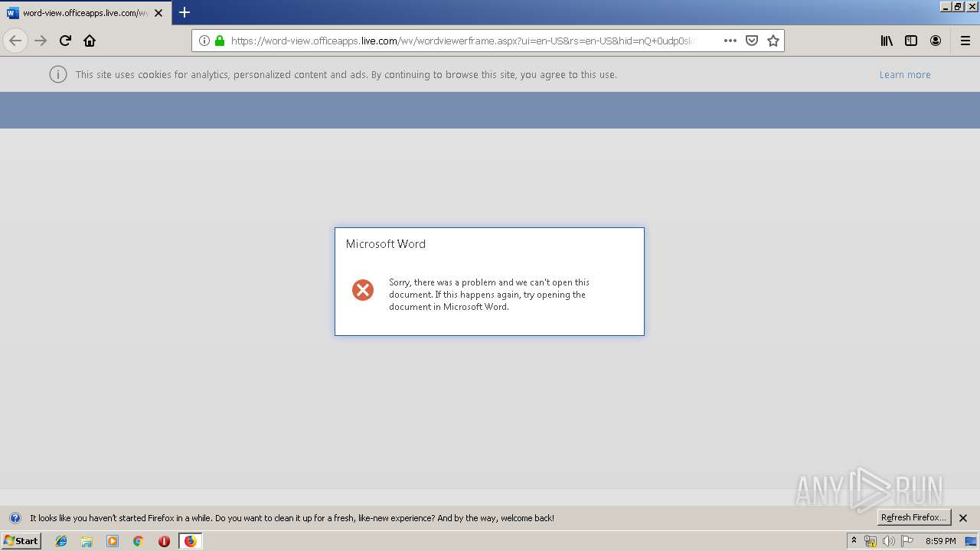Launch Google Chrome from taskbar
This screenshot has height=551, width=980.
(139, 541)
